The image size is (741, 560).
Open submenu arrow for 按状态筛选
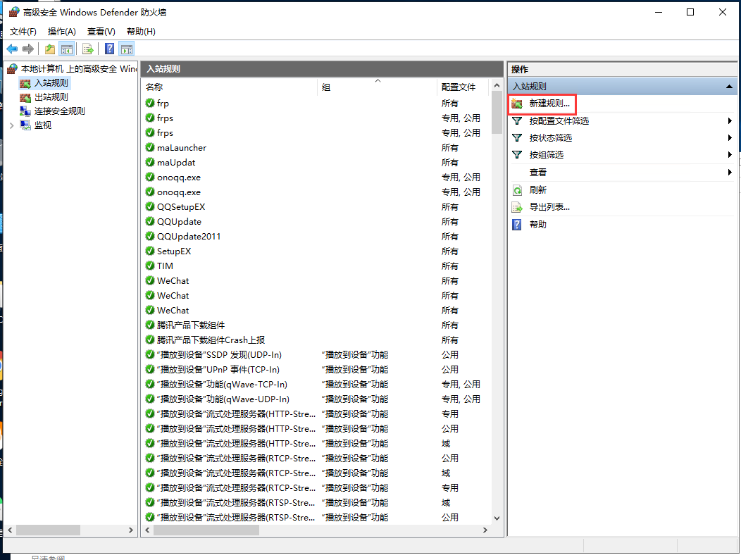point(730,138)
